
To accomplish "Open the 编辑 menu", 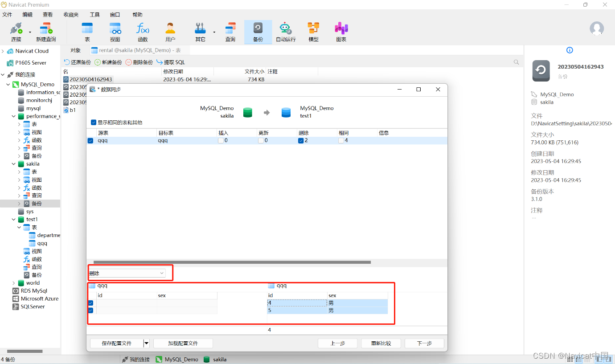I will pyautogui.click(x=28, y=15).
